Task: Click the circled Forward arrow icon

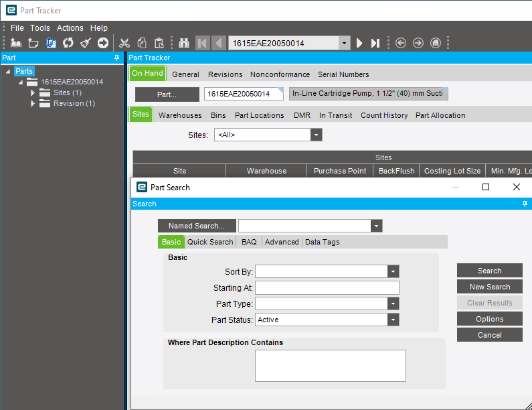Action: (418, 43)
